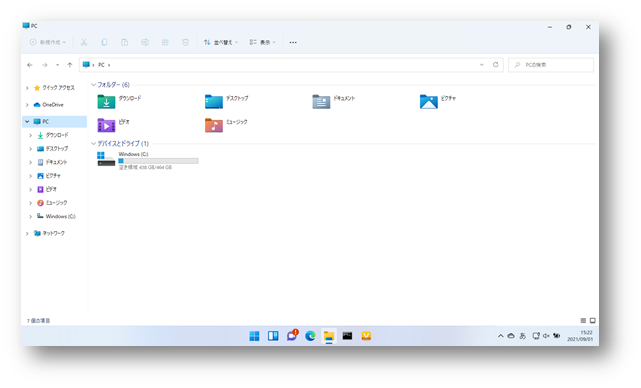Select the ドキュメント folder icon in main pane
641x388 pixels.
click(321, 101)
